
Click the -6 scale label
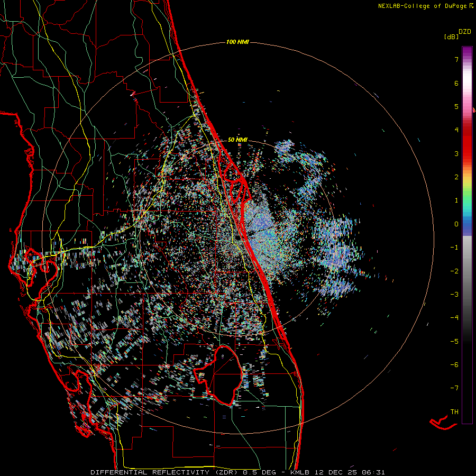(454, 365)
